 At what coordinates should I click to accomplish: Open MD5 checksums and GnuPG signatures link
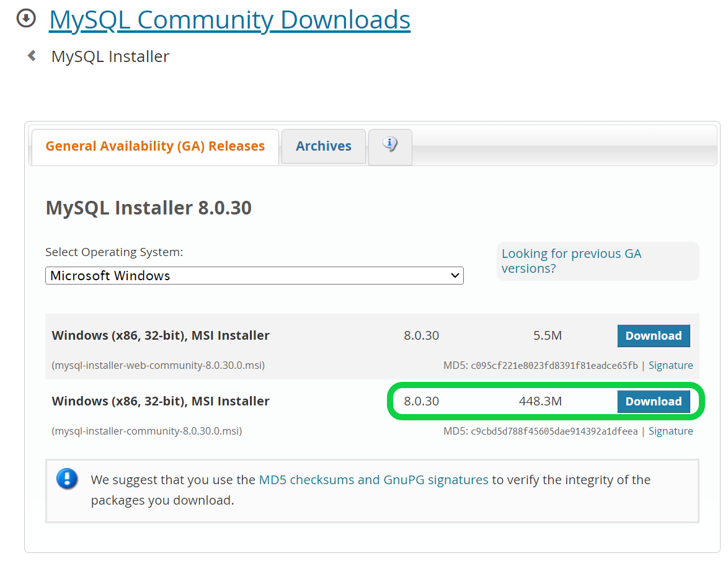pyautogui.click(x=373, y=480)
